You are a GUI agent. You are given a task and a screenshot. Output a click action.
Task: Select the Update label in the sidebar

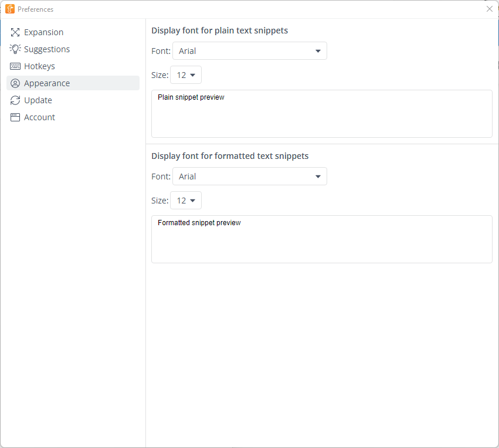point(38,100)
